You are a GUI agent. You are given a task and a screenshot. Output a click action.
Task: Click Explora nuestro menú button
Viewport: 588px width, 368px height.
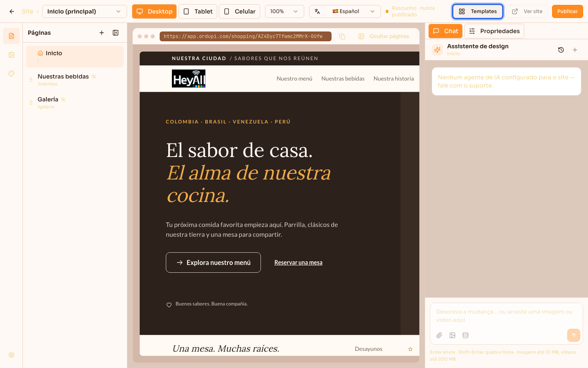pos(213,263)
